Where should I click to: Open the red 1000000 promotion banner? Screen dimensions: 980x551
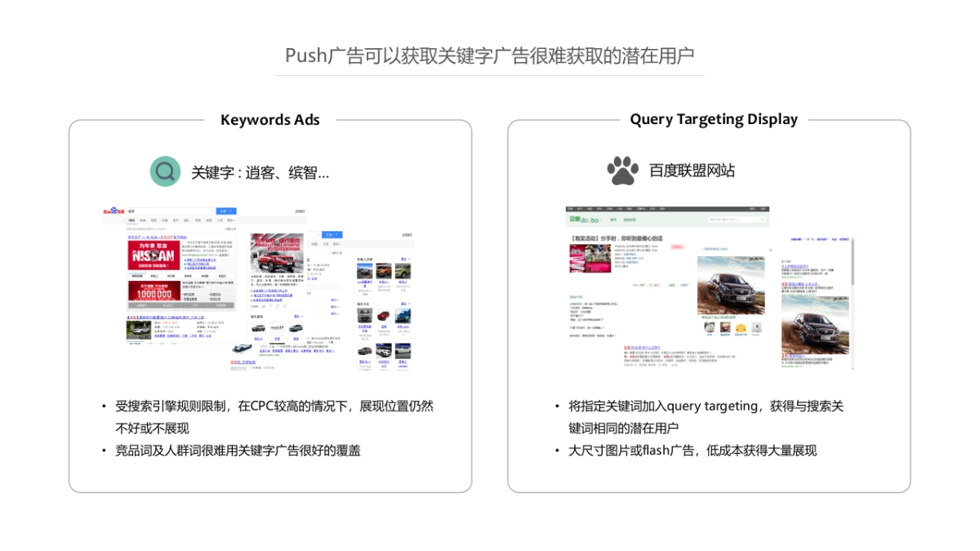154,292
